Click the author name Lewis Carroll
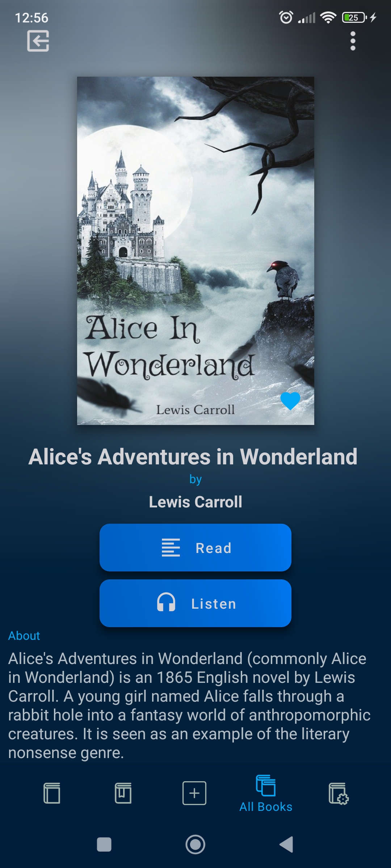Image resolution: width=391 pixels, height=868 pixels. (x=195, y=502)
